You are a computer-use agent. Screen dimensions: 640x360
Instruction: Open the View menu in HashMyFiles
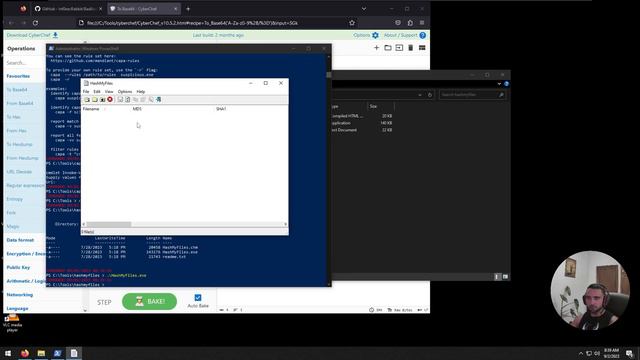click(x=109, y=92)
